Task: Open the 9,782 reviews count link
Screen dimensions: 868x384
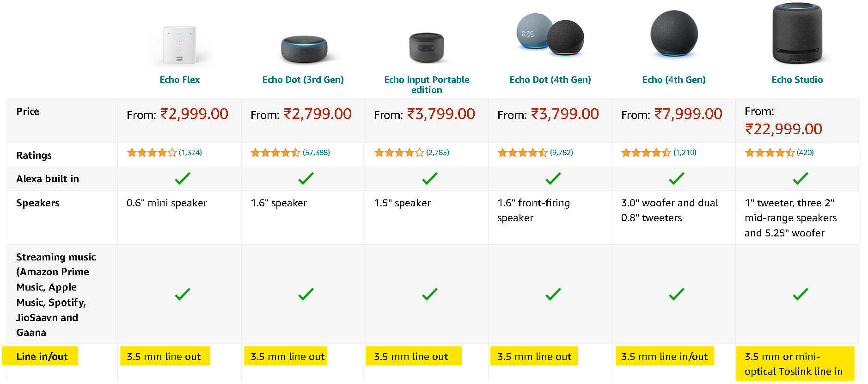Action: click(562, 153)
